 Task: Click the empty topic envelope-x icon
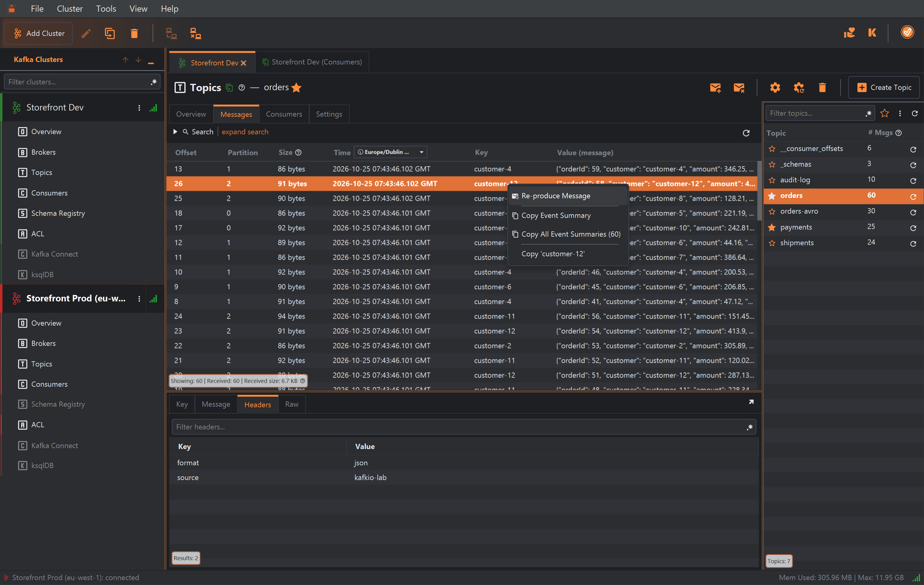point(739,87)
